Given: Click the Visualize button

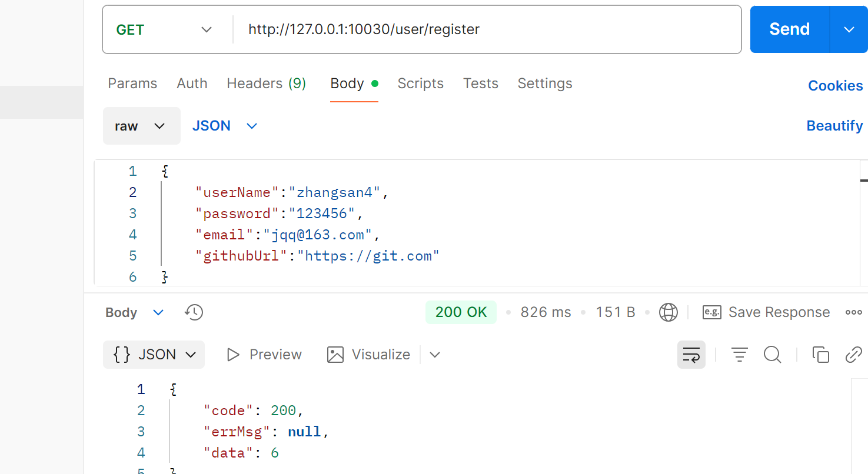Looking at the screenshot, I should [x=369, y=355].
